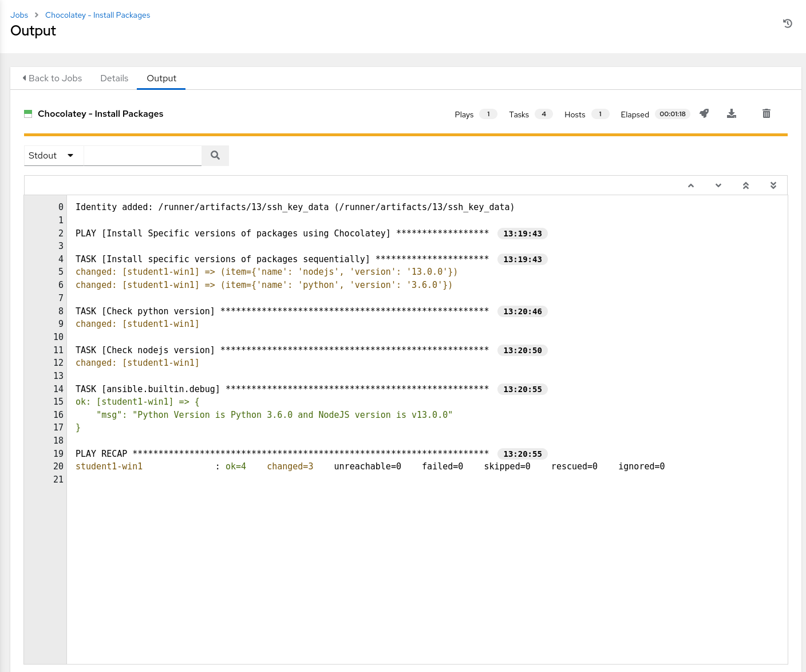This screenshot has height=672, width=806.
Task: Select the Output tab
Action: (x=161, y=78)
